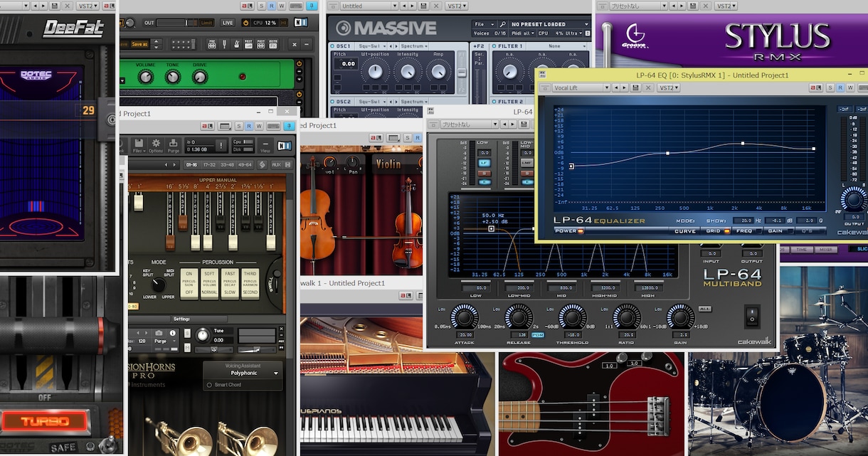Switch to the MIXER tab in Stylus RMX
The image size is (868, 456).
click(x=825, y=250)
